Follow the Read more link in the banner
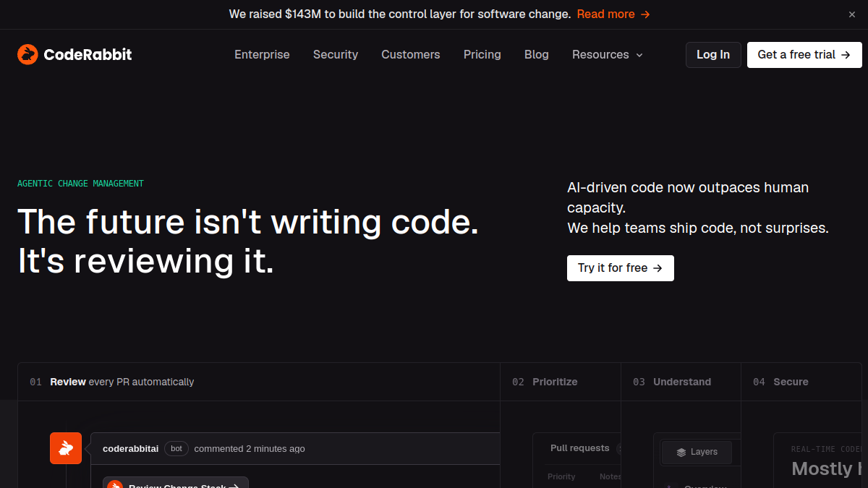 point(613,14)
